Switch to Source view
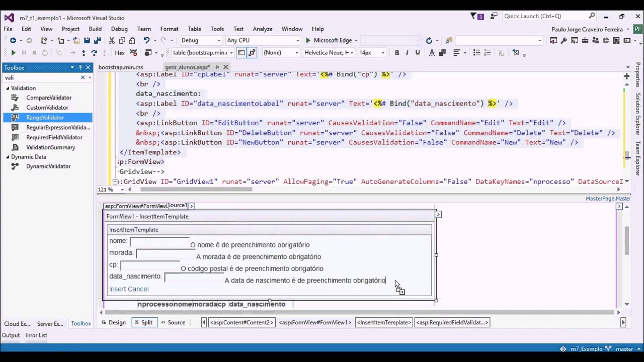This screenshot has height=362, width=644. point(173,323)
